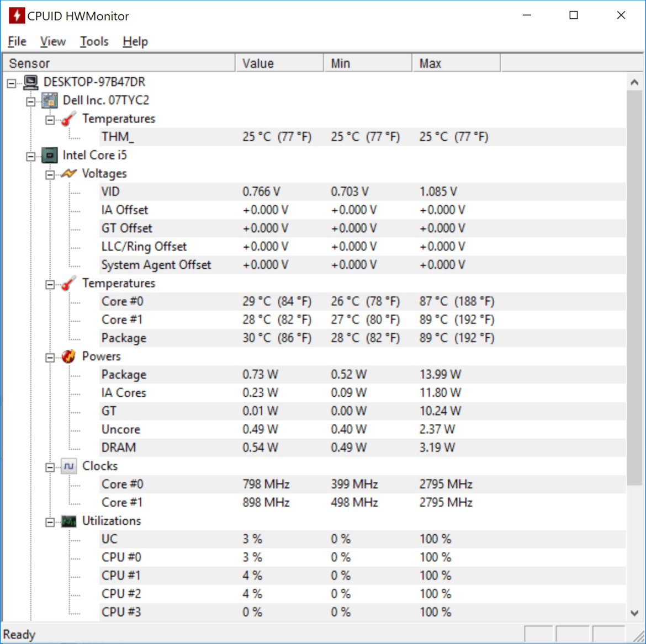The height and width of the screenshot is (644, 646).
Task: Open the Tools menu
Action: coord(94,41)
